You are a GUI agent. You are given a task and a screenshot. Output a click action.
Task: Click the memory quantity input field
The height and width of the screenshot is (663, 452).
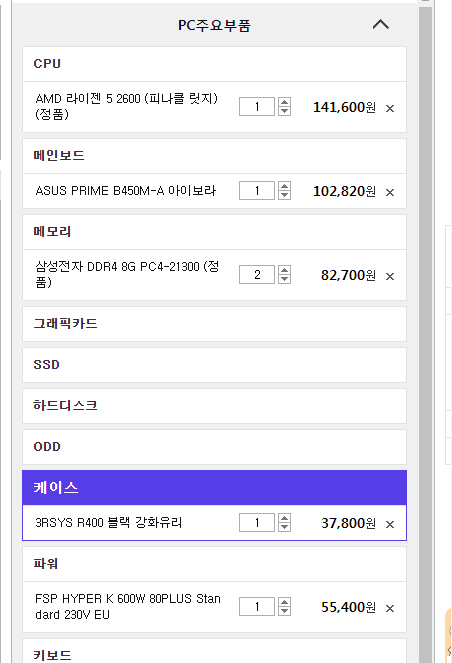click(x=257, y=275)
